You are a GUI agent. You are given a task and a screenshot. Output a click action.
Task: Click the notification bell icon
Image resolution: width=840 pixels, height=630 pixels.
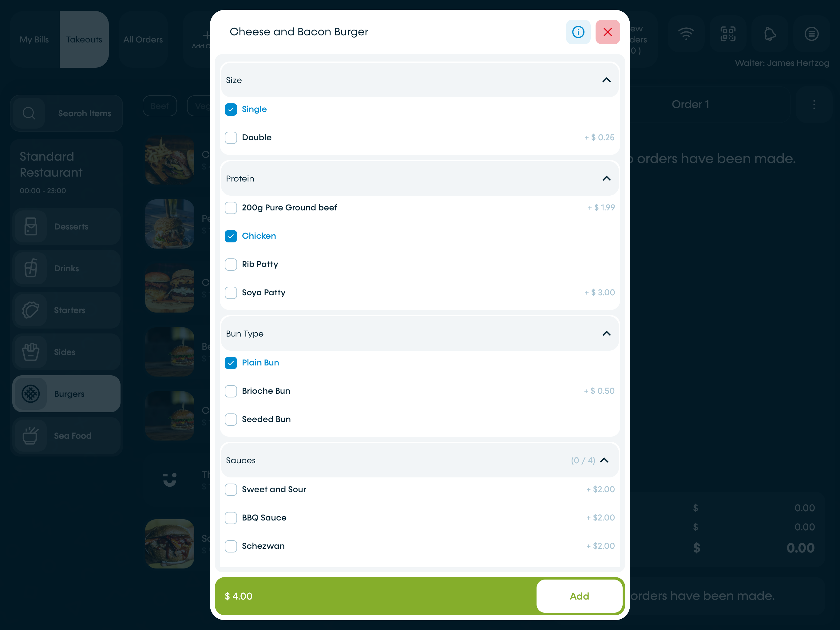[770, 34]
